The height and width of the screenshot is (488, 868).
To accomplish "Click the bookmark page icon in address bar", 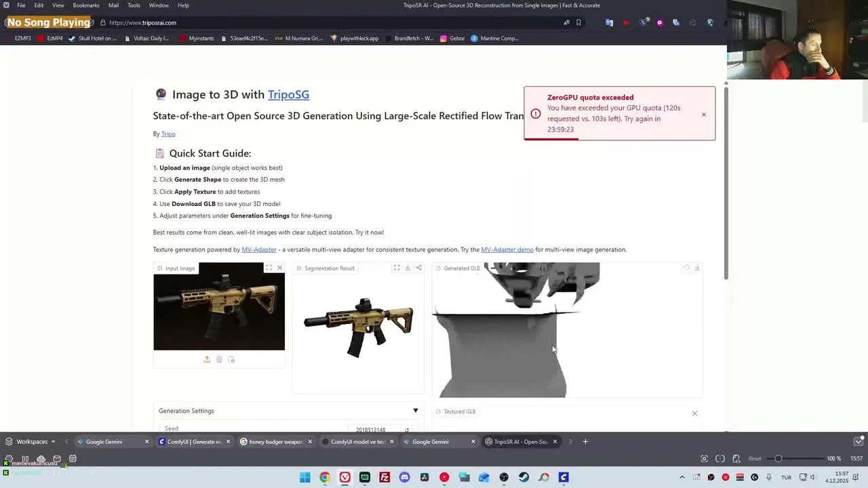I will tap(578, 22).
